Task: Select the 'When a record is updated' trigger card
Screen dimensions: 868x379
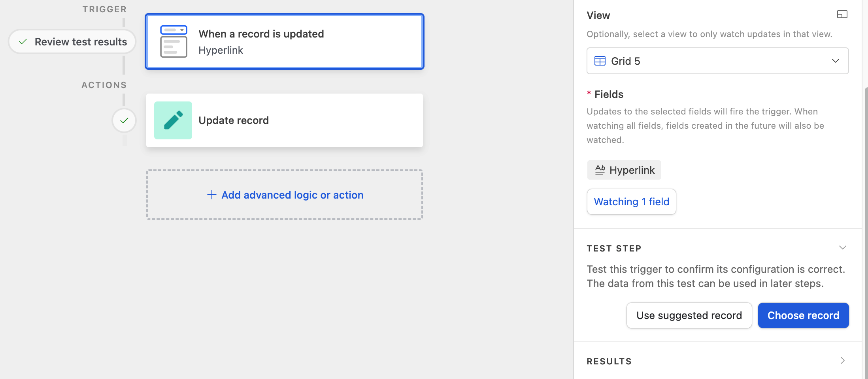Action: pos(285,41)
